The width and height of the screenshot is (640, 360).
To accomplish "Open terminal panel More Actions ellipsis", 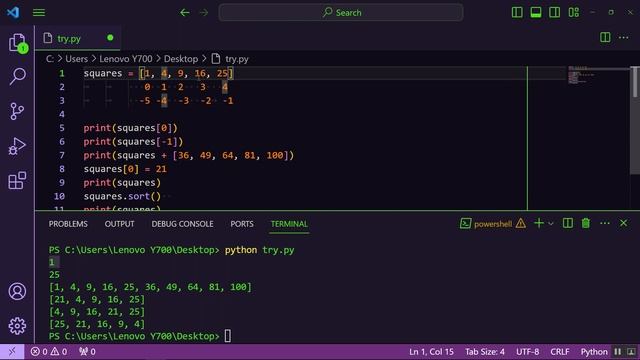I will [604, 223].
